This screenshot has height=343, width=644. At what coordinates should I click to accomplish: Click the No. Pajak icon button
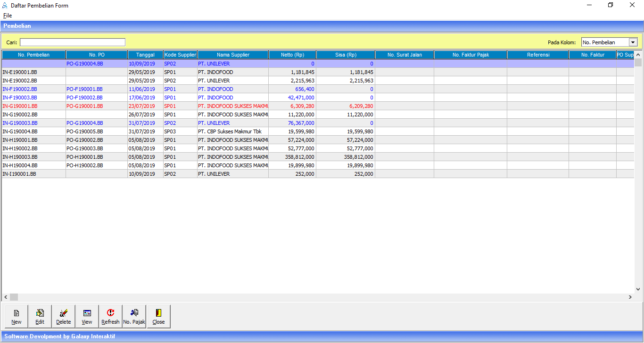[134, 316]
